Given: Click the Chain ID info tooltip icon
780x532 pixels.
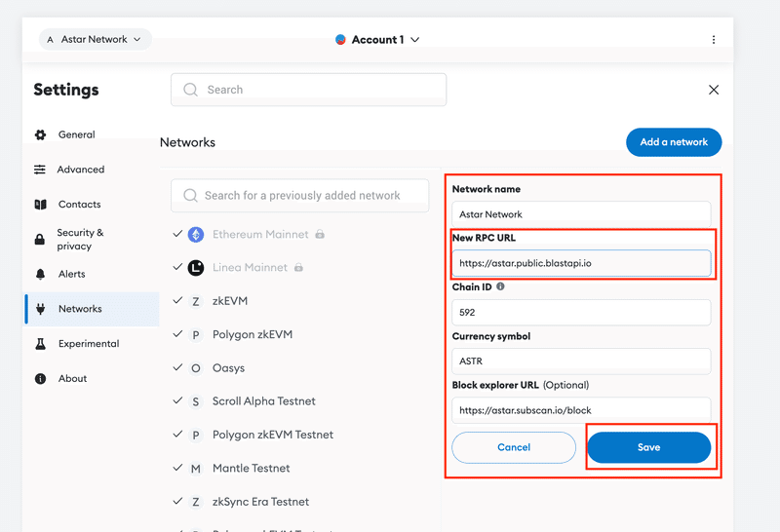Looking at the screenshot, I should 500,286.
